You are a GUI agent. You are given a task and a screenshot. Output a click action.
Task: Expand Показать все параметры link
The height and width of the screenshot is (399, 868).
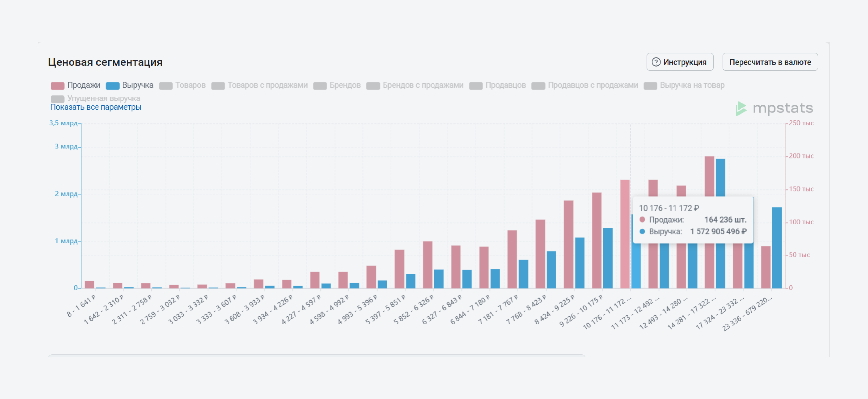coord(96,107)
